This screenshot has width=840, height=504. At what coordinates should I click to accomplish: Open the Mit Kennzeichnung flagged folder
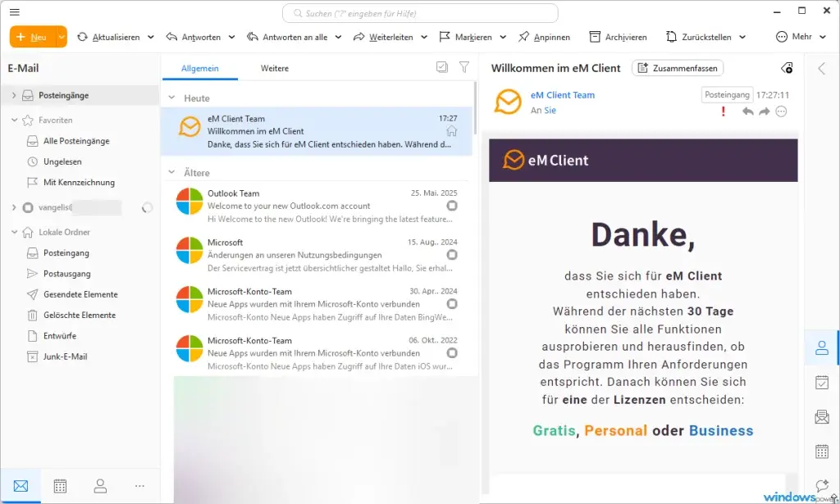[x=79, y=183]
